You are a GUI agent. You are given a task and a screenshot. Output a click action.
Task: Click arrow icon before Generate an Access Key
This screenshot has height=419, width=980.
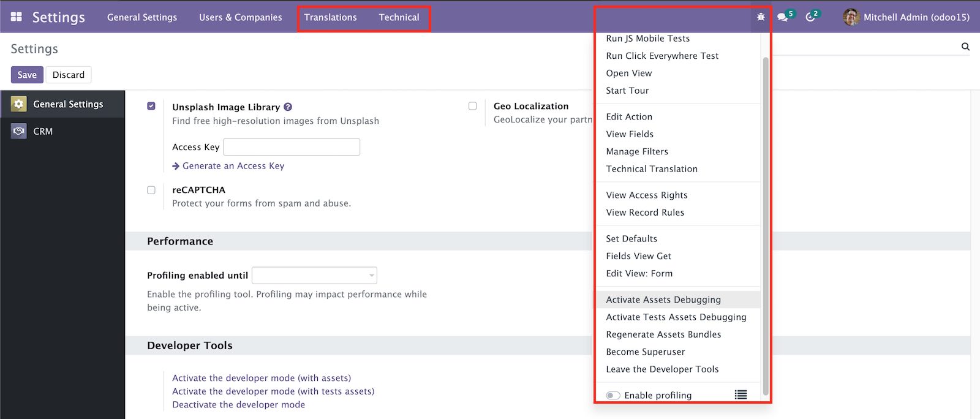tap(176, 166)
